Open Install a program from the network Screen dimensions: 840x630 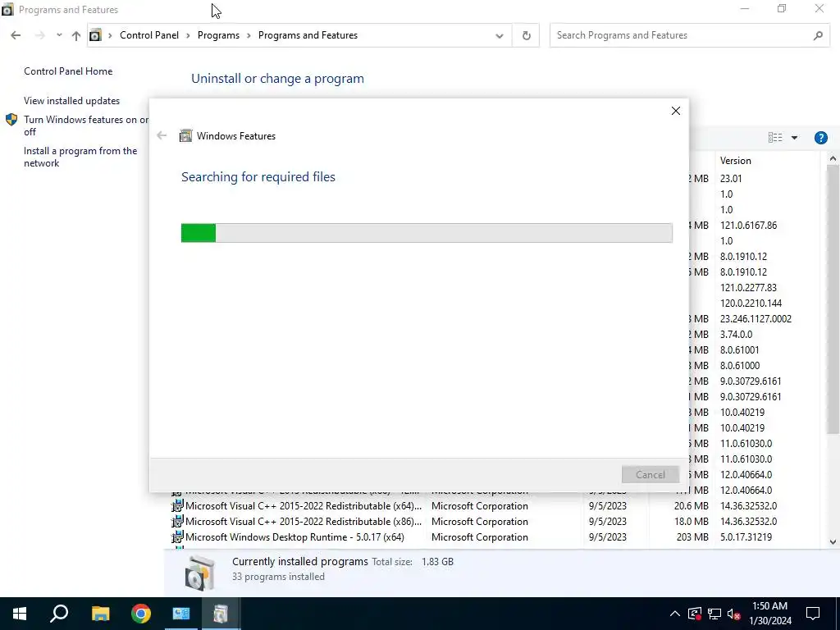[x=80, y=157]
